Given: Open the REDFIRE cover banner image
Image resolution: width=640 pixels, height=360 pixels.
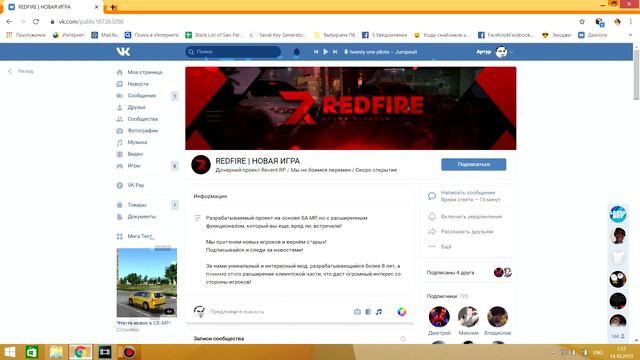Looking at the screenshot, I should point(351,108).
